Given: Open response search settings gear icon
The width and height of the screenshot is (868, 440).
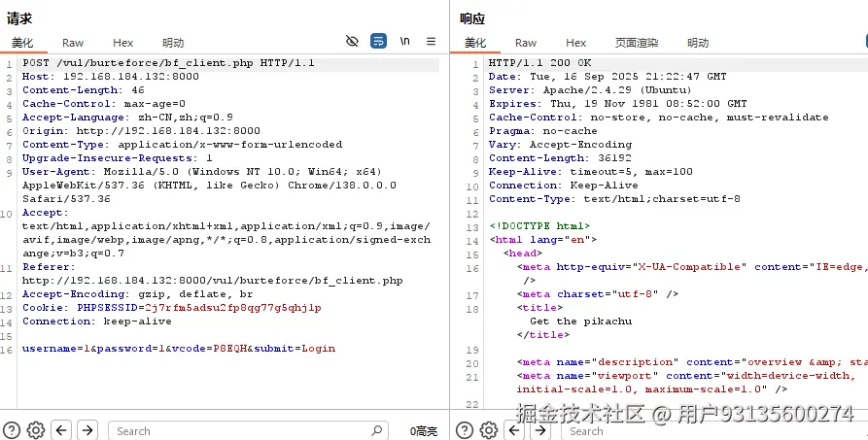Looking at the screenshot, I should (489, 430).
